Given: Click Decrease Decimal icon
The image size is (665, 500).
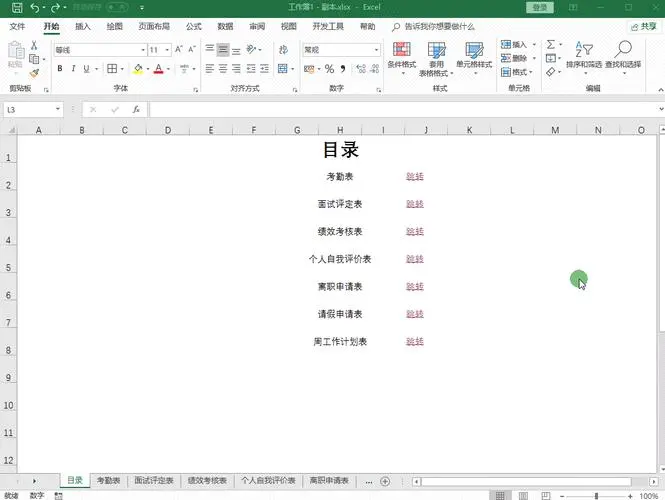Looking at the screenshot, I should [374, 69].
